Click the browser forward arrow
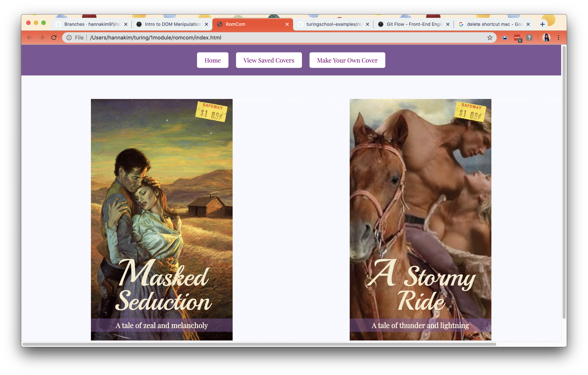The width and height of the screenshot is (588, 375). tap(42, 37)
